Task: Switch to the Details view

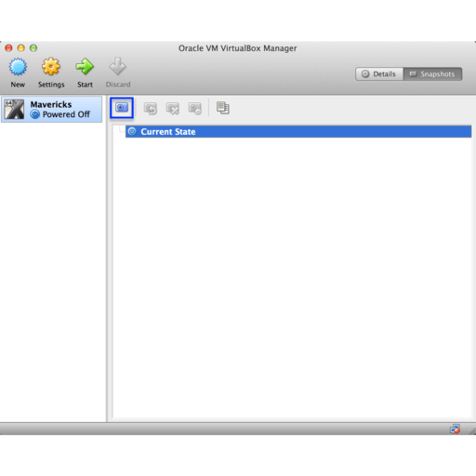Action: (x=379, y=74)
